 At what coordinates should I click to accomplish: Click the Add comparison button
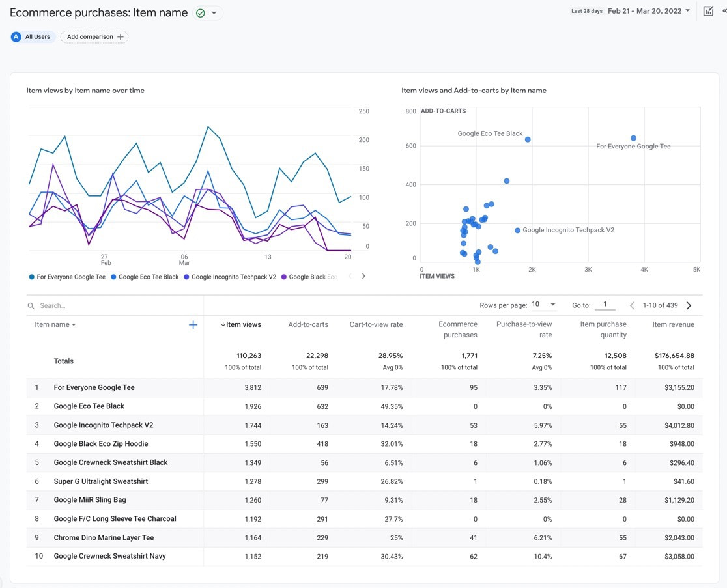click(x=94, y=36)
